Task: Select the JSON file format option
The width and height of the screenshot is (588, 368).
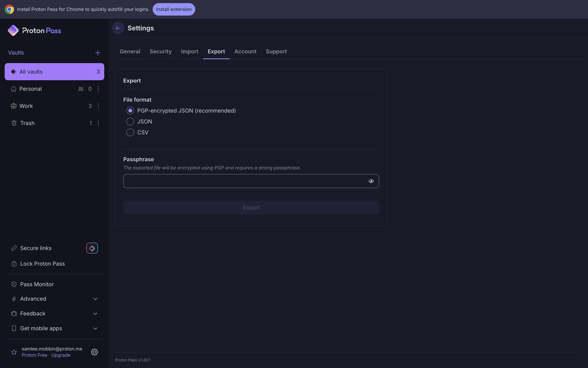Action: coord(130,122)
